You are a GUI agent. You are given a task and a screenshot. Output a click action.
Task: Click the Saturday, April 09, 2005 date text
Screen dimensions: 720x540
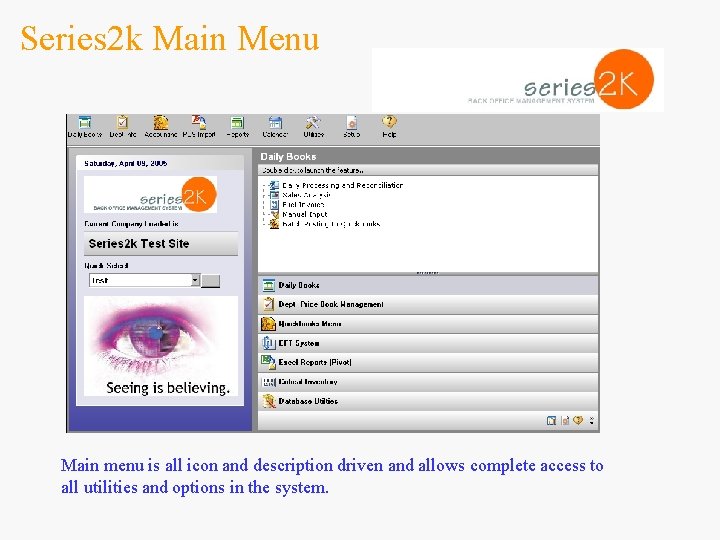125,163
